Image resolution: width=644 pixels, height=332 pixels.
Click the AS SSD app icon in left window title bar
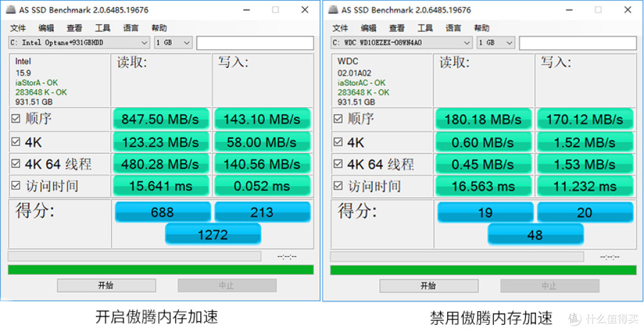pyautogui.click(x=11, y=10)
